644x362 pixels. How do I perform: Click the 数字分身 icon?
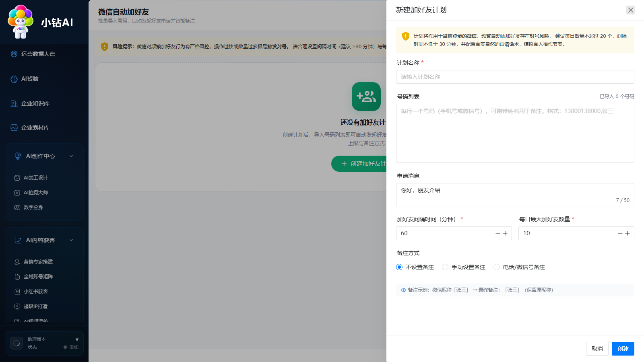(x=17, y=208)
